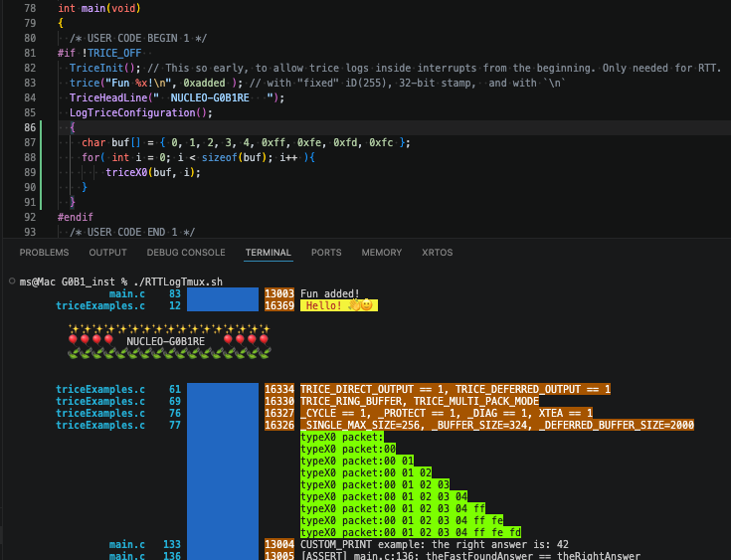Click the 'USER CODE END 1' comment

click(132, 232)
